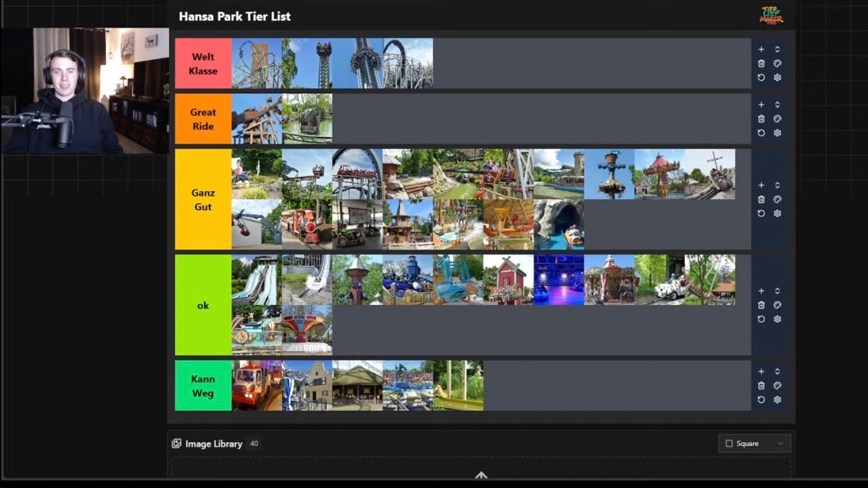The image size is (868, 488).
Task: Select the castle tower lake image in Ganz Gut
Action: 558,174
